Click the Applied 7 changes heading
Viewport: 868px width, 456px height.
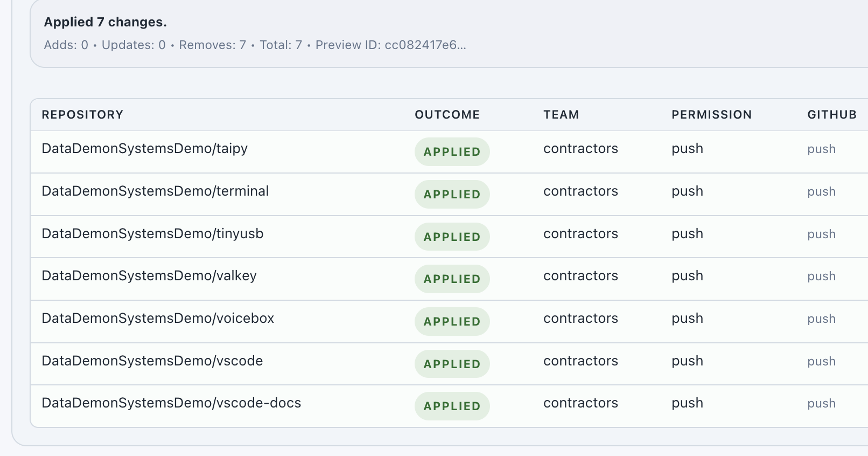point(106,22)
